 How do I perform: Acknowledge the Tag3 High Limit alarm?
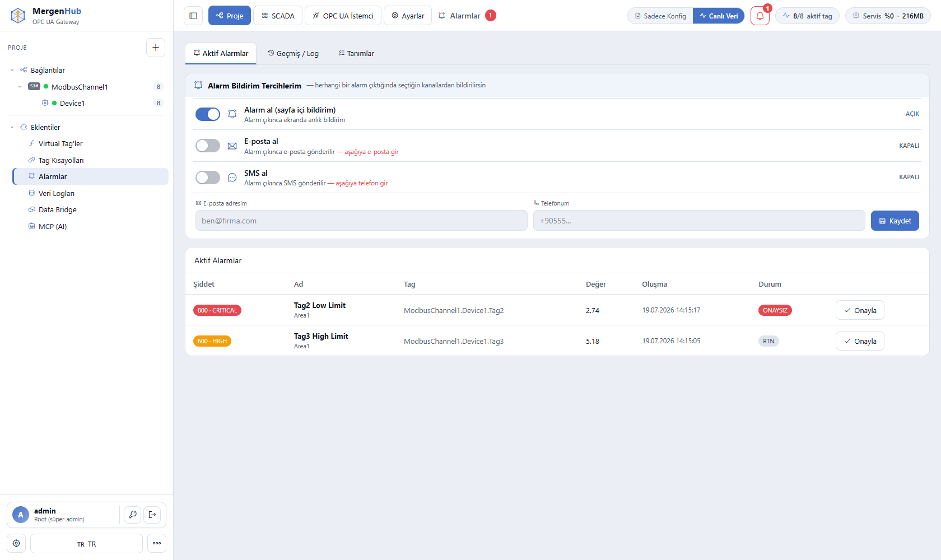point(860,341)
